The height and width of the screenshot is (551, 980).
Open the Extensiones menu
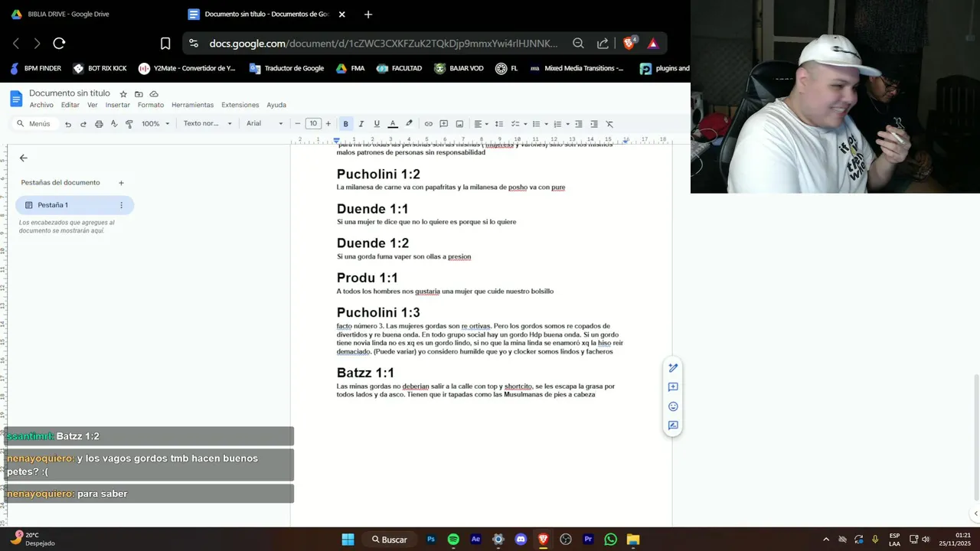click(x=240, y=105)
